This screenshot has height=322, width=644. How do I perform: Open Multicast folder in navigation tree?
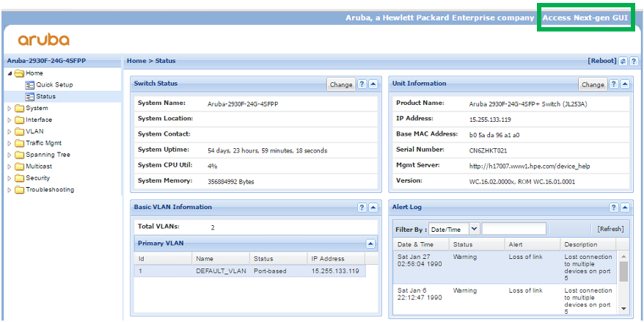(x=33, y=167)
